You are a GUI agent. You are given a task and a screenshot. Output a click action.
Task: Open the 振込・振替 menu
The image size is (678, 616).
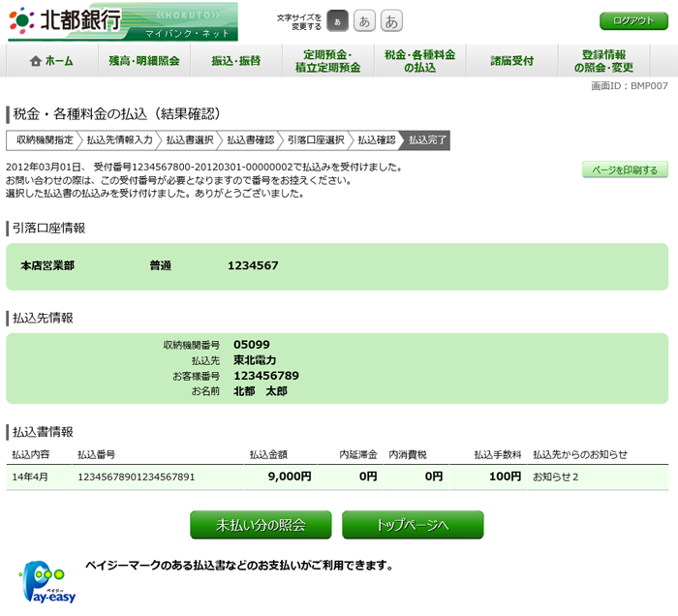click(x=236, y=61)
